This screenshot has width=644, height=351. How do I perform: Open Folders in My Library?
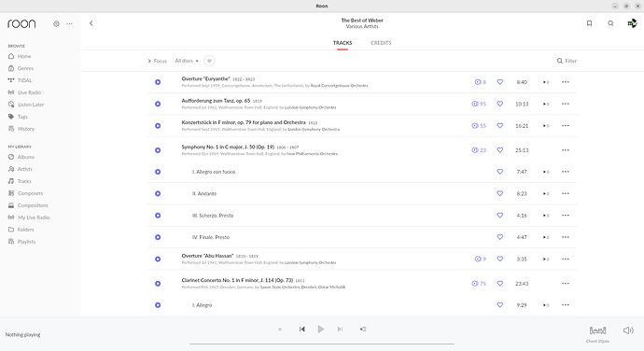pos(25,230)
